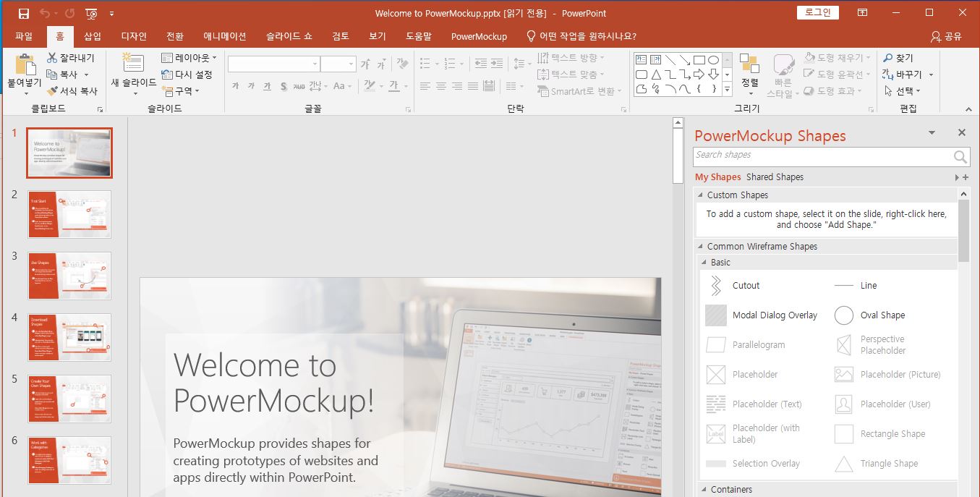Open the Insert (삽입) tab
The image size is (980, 497).
(93, 36)
